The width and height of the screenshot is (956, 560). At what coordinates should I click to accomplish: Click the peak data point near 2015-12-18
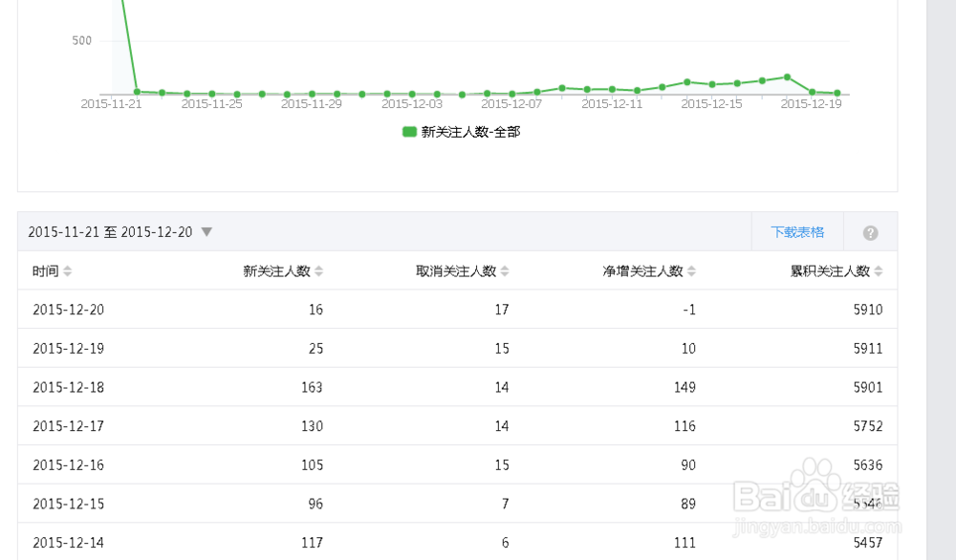pos(786,75)
